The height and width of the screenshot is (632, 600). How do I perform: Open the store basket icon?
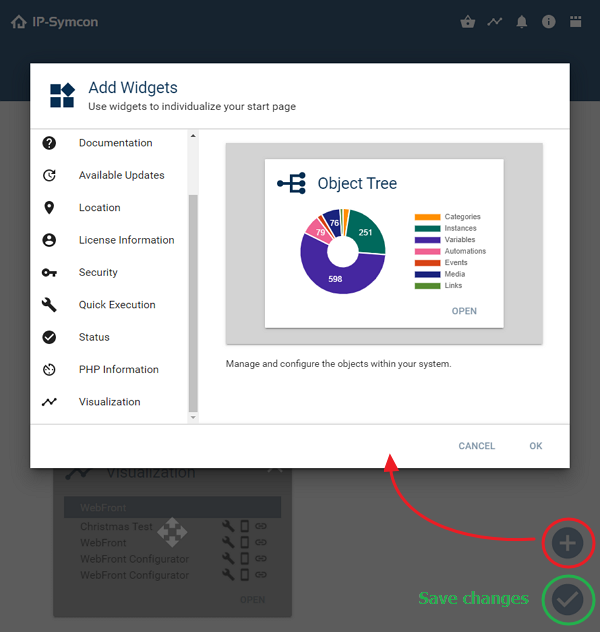[x=467, y=22]
